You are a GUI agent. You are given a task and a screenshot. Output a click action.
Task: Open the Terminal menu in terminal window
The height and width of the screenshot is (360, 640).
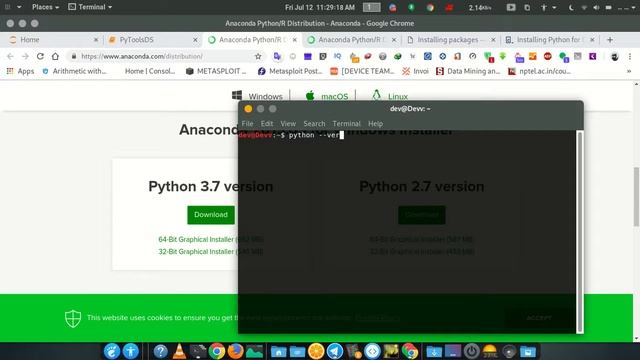[x=346, y=123]
